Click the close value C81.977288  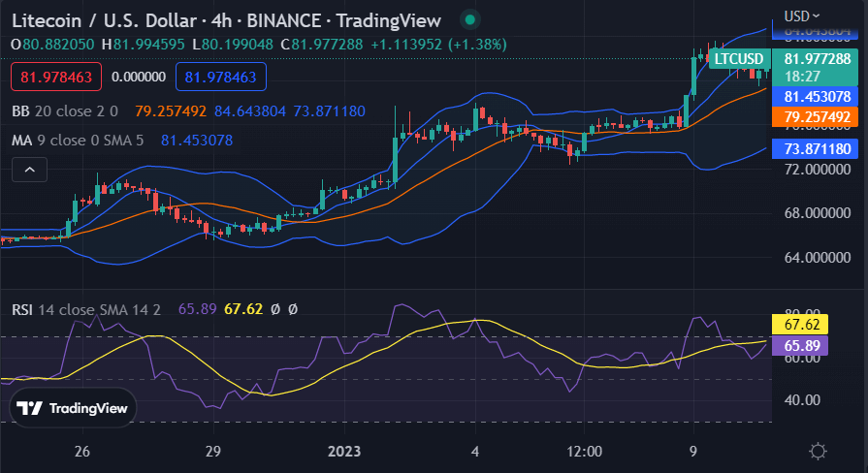pyautogui.click(x=322, y=45)
